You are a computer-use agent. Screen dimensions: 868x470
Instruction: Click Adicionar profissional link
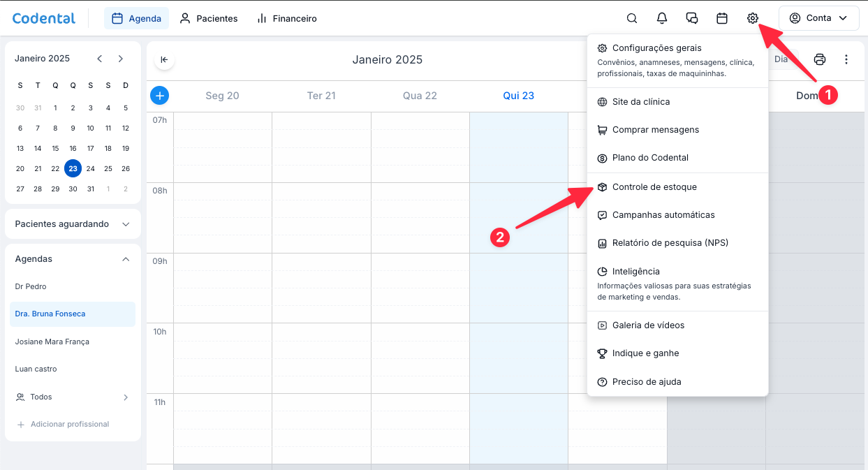(69, 424)
